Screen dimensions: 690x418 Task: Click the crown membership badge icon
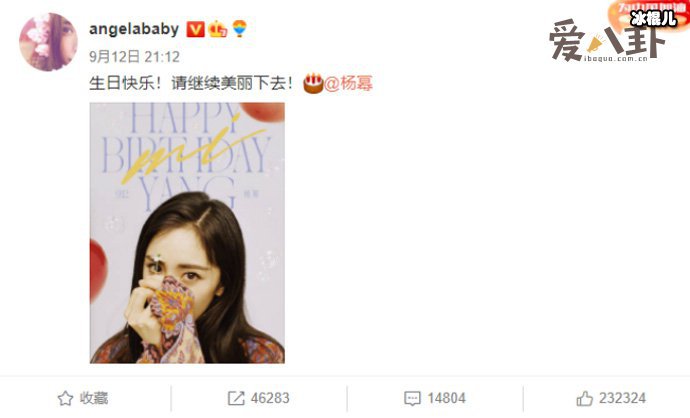coord(217,29)
